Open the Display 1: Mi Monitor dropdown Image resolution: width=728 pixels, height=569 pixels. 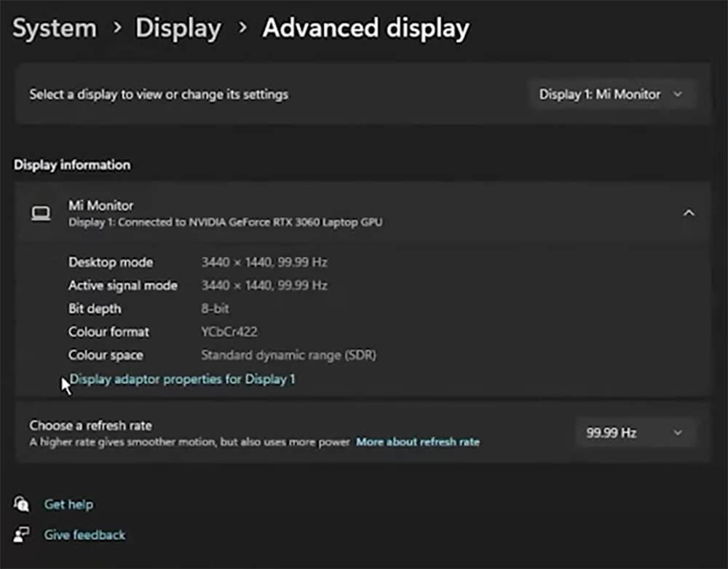[x=612, y=95]
